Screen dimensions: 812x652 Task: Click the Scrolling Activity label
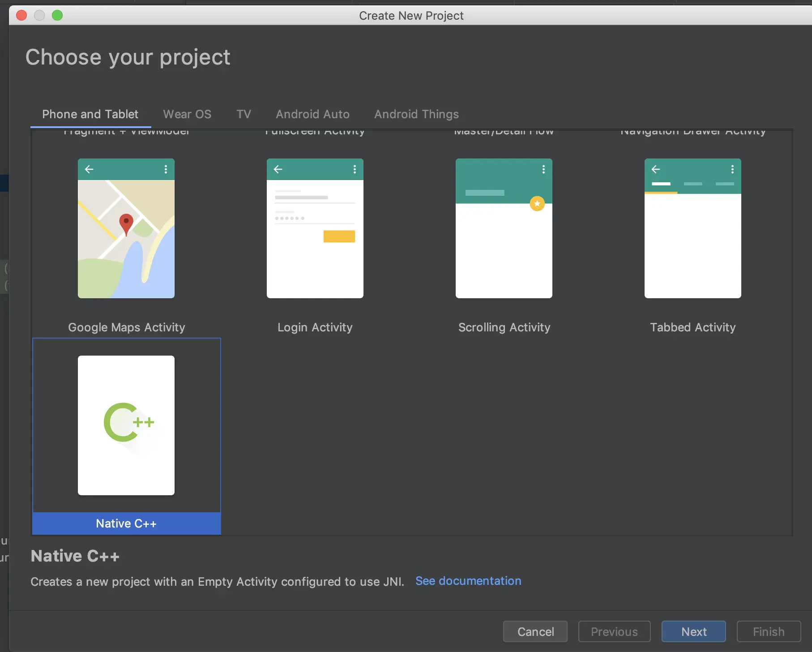click(504, 327)
